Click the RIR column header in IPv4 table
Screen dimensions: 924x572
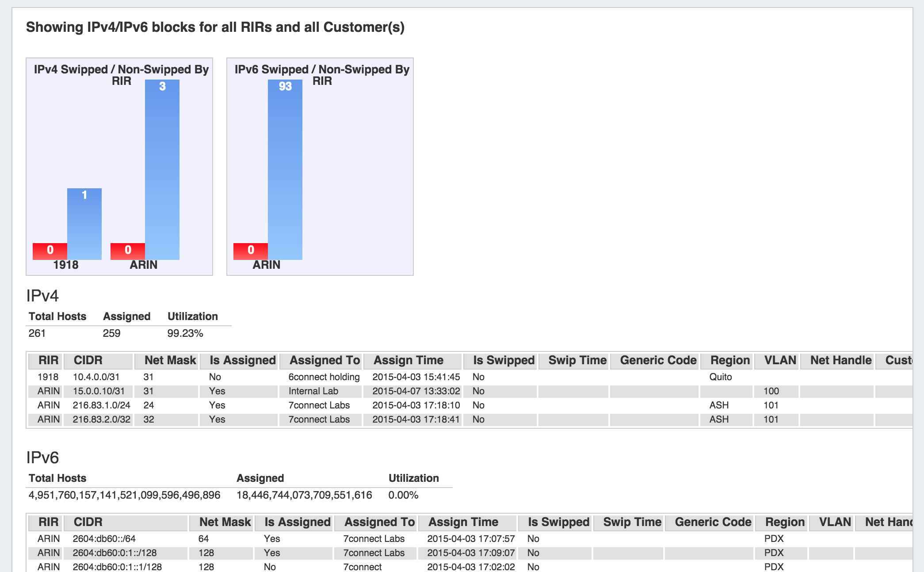click(48, 360)
